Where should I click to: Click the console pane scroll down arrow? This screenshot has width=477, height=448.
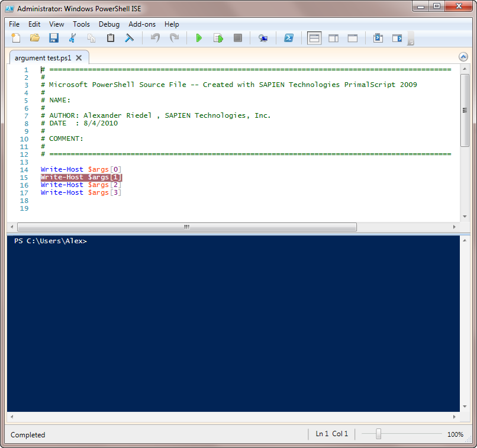point(465,407)
